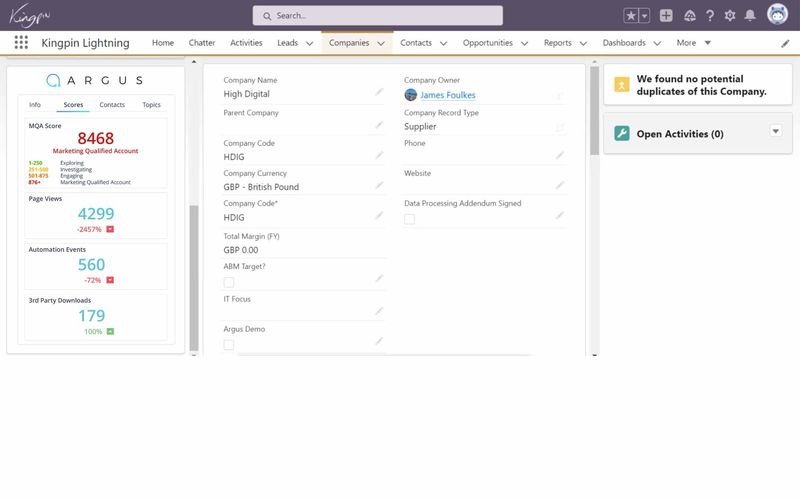Open the Reports navigation tab
The height and width of the screenshot is (500, 800).
[557, 43]
